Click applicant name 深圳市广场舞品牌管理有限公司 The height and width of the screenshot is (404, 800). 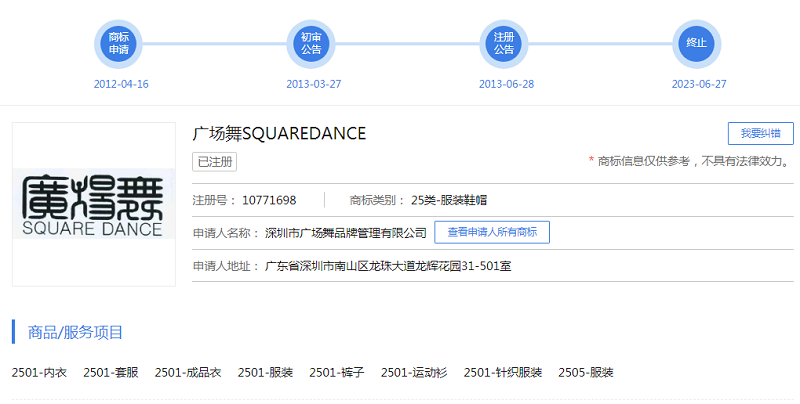[x=345, y=233]
